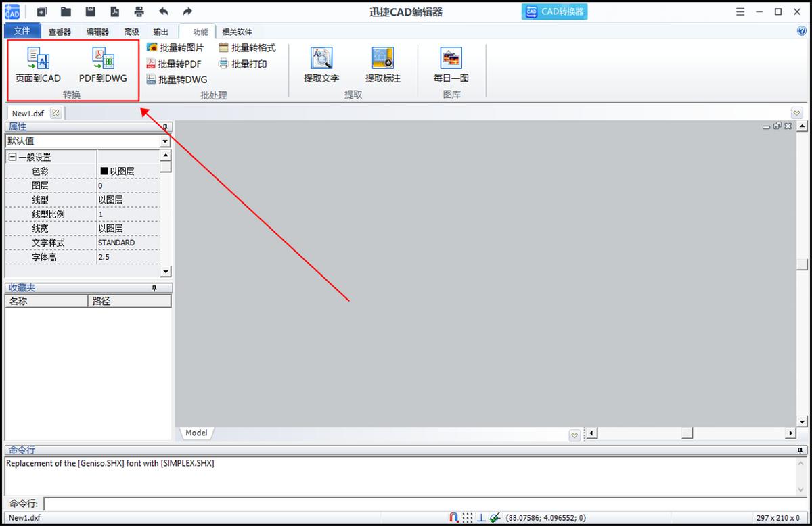Click the 提取标注 extract dimension icon

383,58
